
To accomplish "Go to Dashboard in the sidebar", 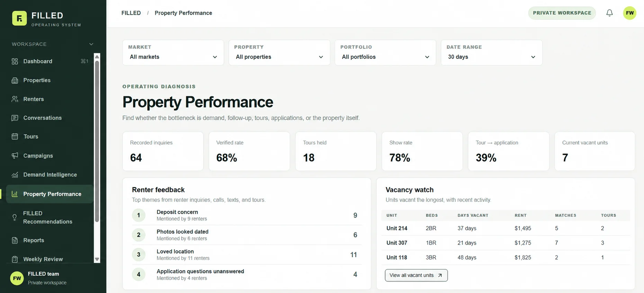I will coord(50,61).
